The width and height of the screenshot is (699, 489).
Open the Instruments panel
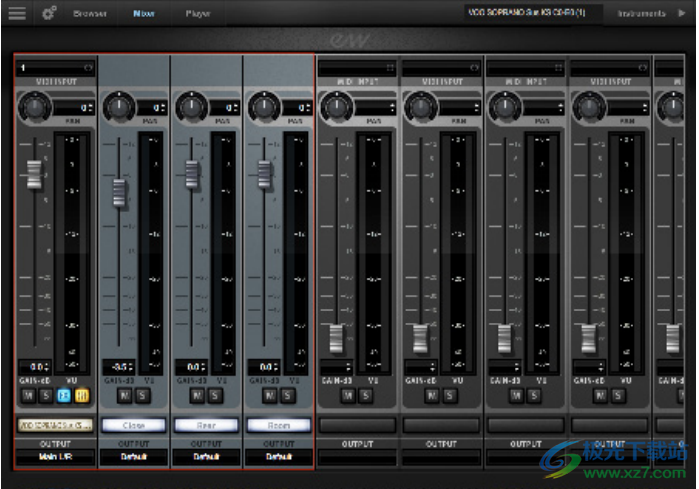[x=641, y=13]
